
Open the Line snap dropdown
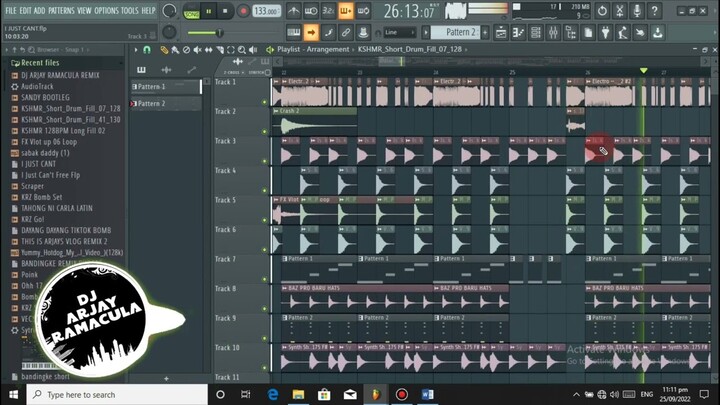tap(400, 32)
